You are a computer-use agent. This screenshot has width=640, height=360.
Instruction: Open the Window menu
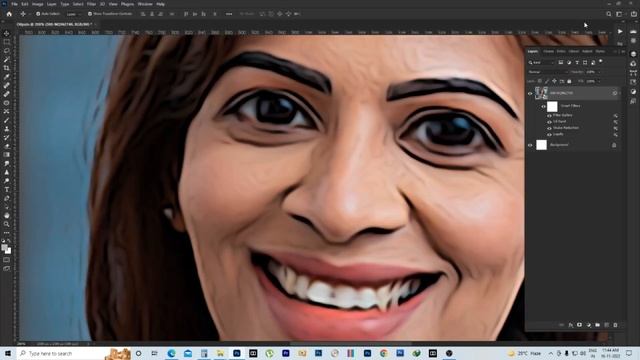tap(145, 4)
